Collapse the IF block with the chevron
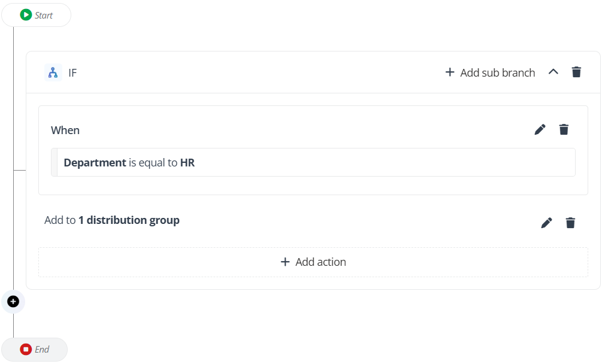605x364 pixels. (x=553, y=71)
